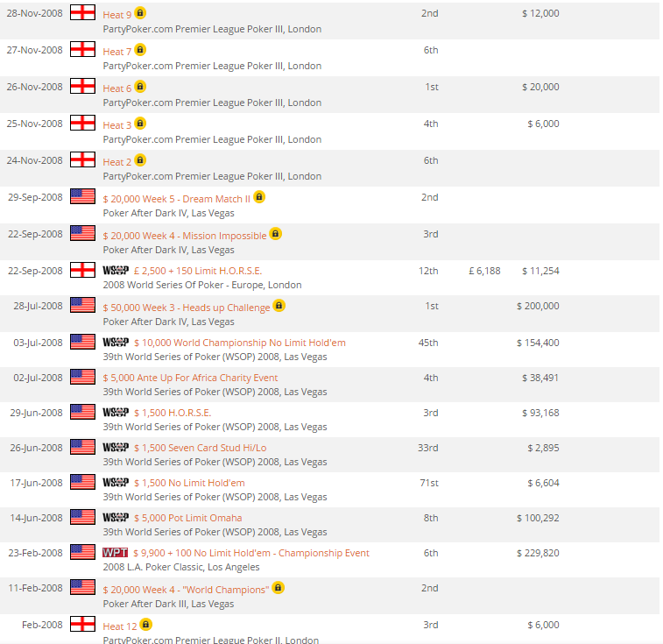
Task: Click the $200,000 prize amount
Action: click(538, 306)
